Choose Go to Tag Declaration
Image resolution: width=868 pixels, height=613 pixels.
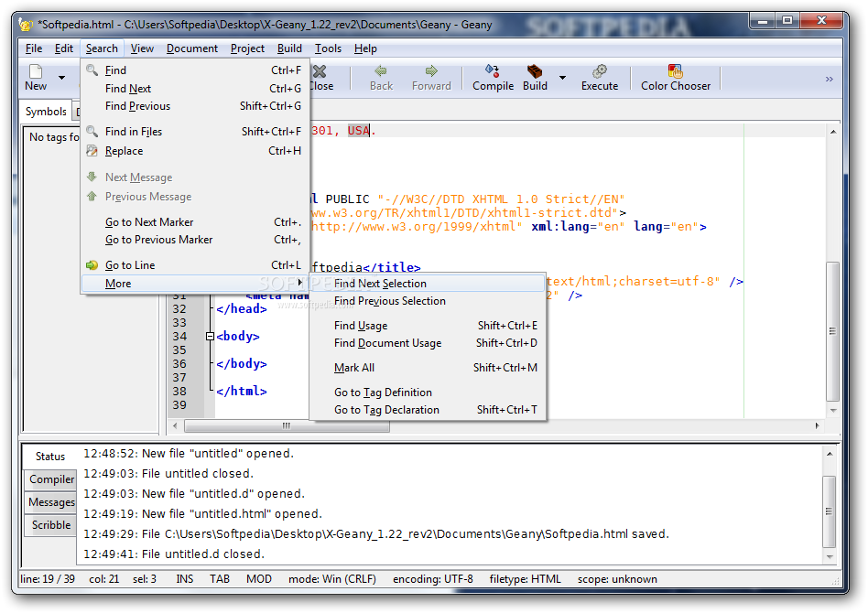[x=428, y=410]
